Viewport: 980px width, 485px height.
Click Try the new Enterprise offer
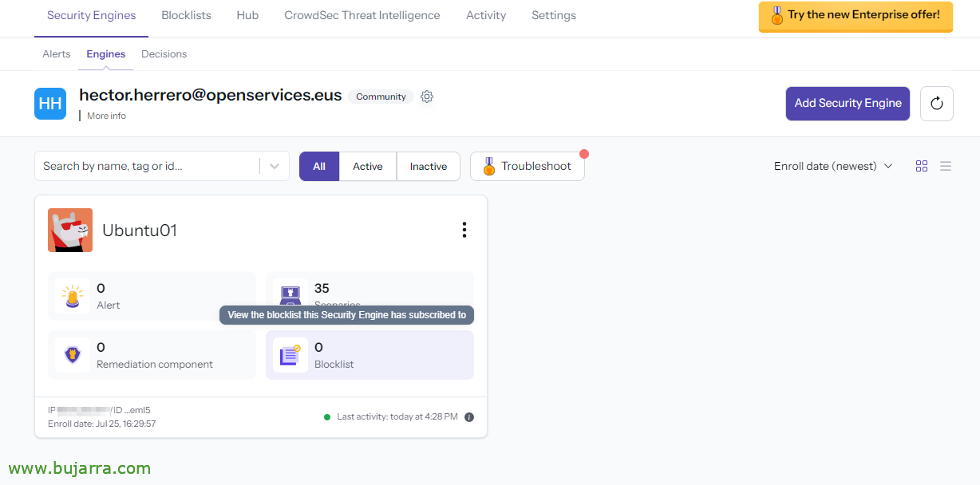coord(856,15)
